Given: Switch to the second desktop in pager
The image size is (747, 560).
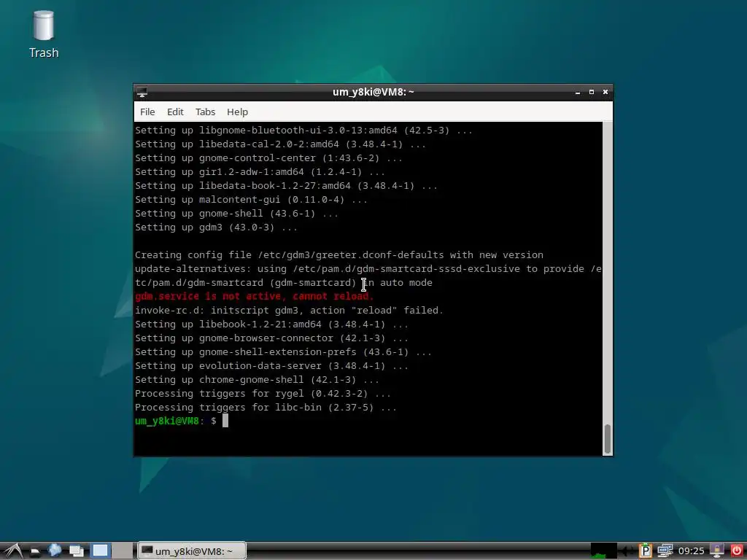Looking at the screenshot, I should (123, 551).
